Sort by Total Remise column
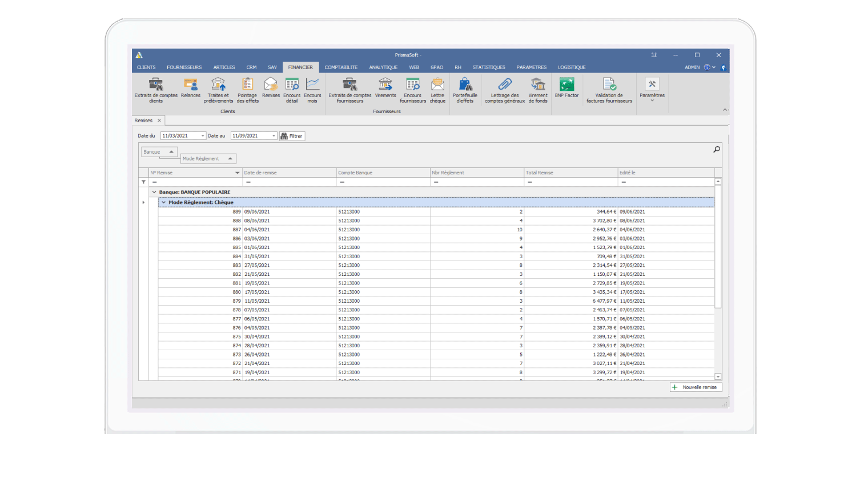Image resolution: width=868 pixels, height=481 pixels. coord(570,173)
